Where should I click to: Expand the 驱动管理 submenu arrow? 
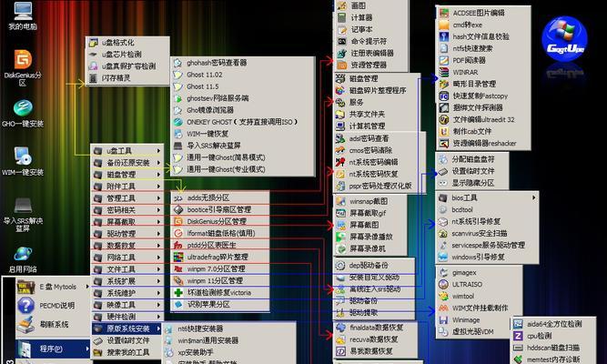158,234
